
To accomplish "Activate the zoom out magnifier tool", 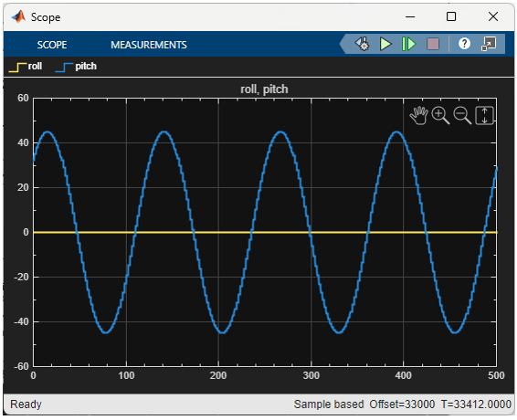I will 462,115.
